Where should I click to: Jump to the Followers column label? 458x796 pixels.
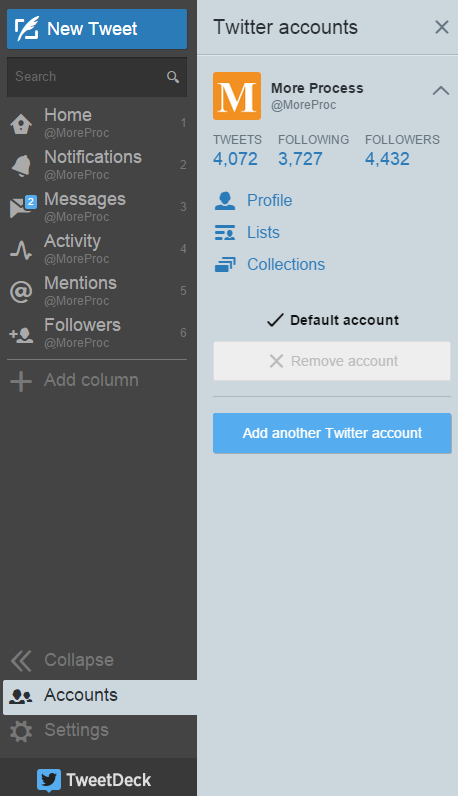82,325
